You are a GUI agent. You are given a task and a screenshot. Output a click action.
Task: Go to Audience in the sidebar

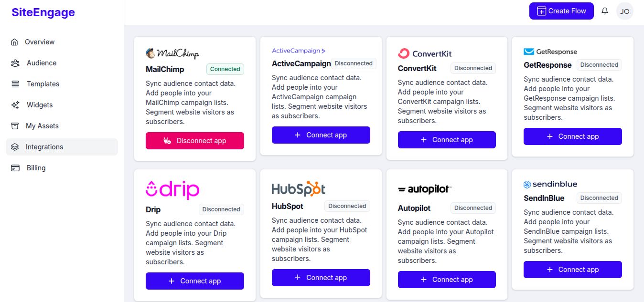click(41, 63)
